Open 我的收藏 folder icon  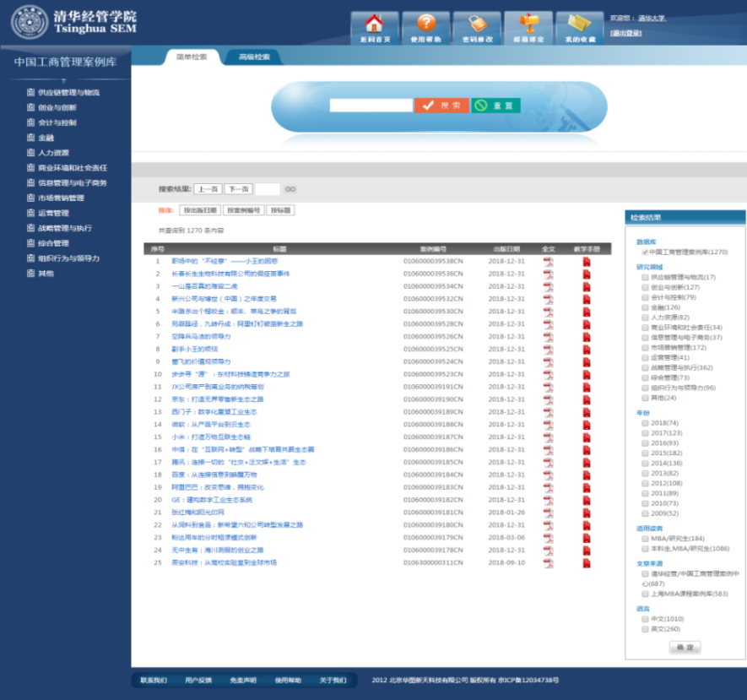point(580,28)
